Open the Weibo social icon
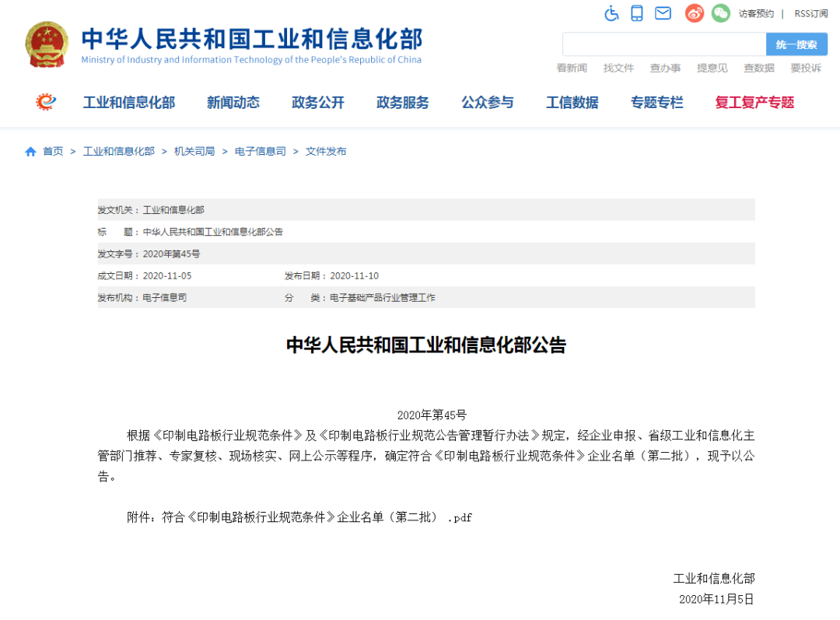 click(695, 13)
